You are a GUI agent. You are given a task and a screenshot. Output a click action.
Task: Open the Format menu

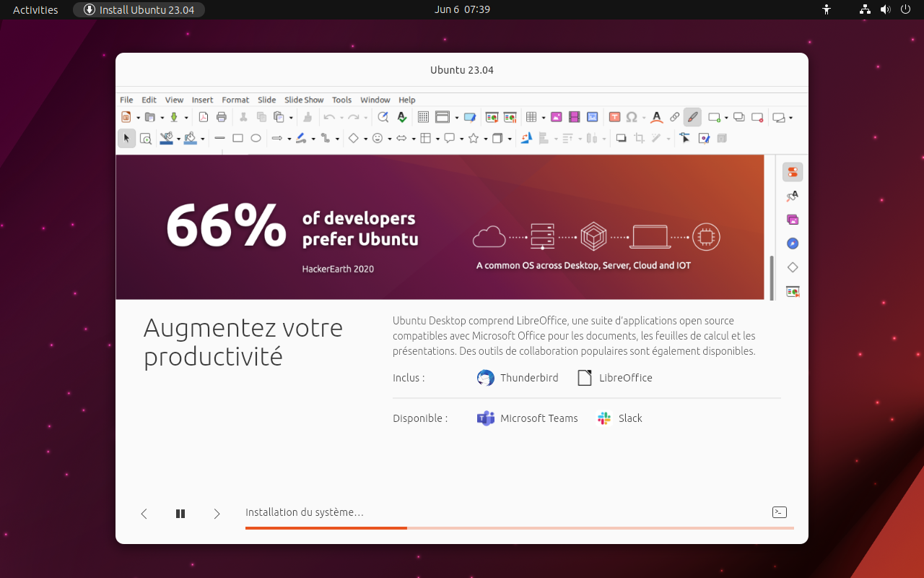point(235,100)
